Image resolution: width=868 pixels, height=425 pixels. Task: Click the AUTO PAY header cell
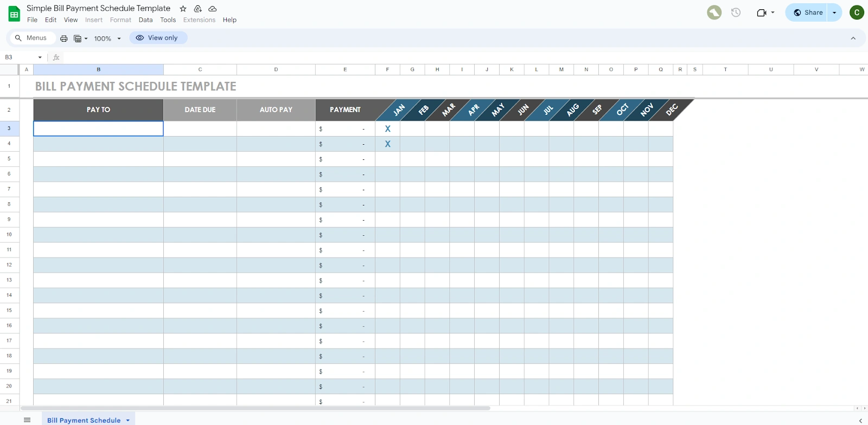click(276, 110)
